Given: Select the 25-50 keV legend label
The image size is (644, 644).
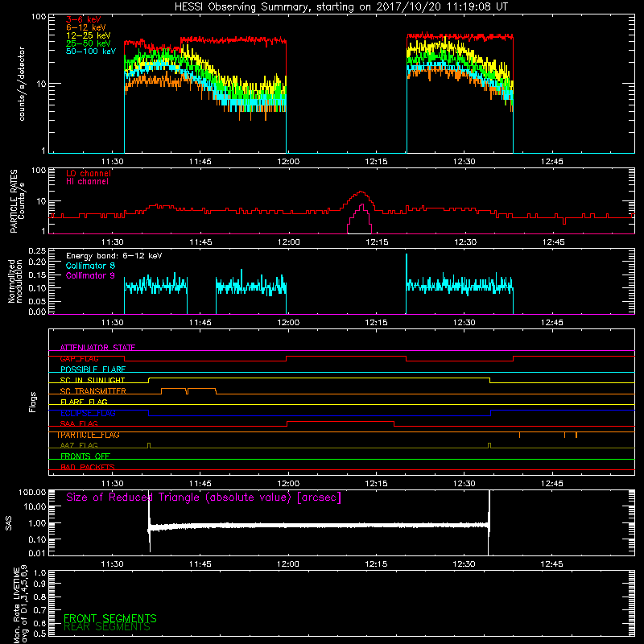Looking at the screenshot, I should coord(89,43).
